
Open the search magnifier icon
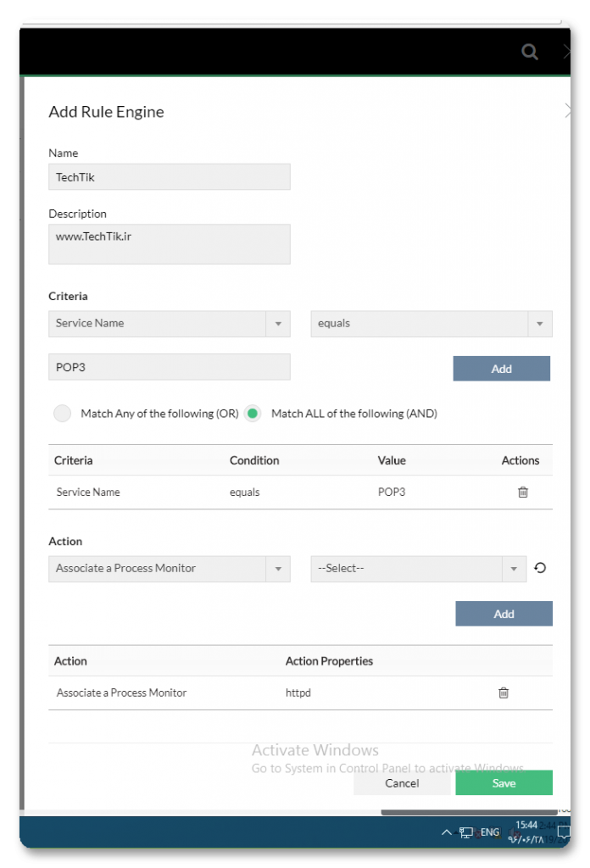529,52
